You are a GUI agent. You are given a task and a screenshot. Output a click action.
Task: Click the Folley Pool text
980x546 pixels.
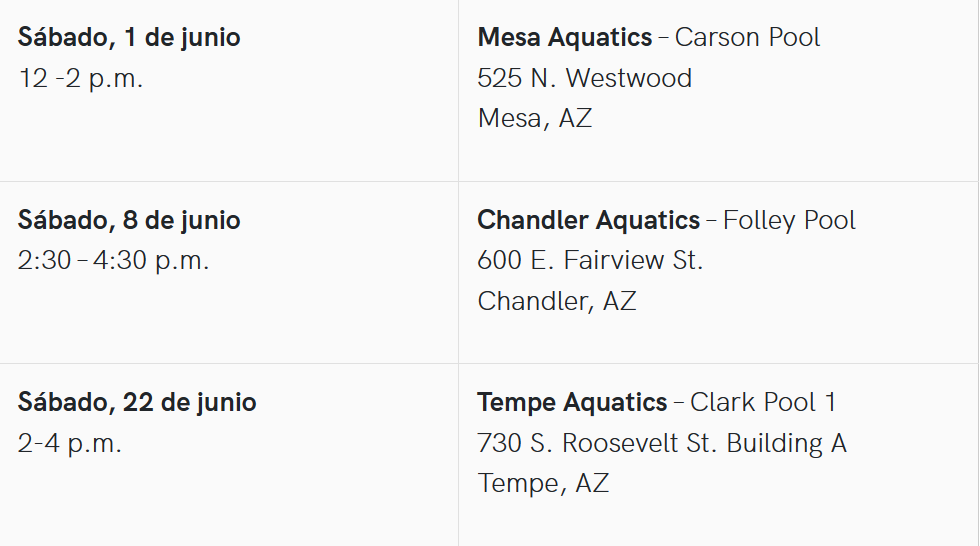789,220
